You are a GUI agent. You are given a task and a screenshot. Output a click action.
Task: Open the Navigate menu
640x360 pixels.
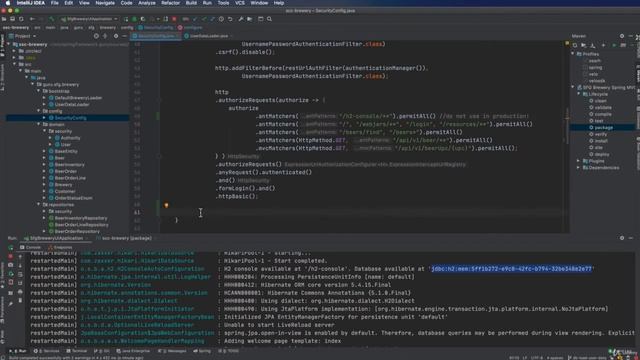pos(105,3)
